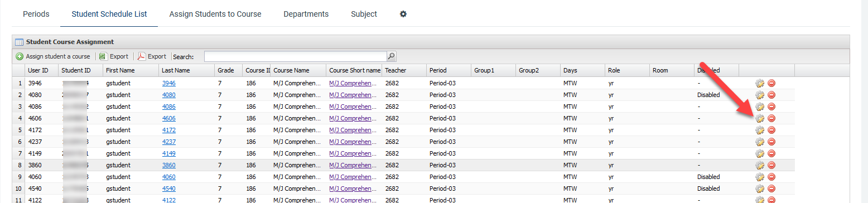The height and width of the screenshot is (203, 868).
Task: Select the Subject tab
Action: [364, 14]
